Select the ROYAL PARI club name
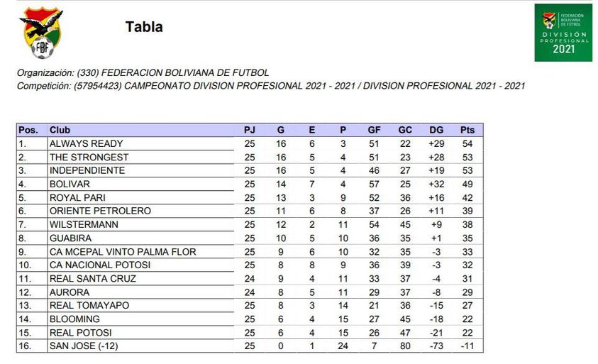The width and height of the screenshot is (598, 364). coord(77,197)
